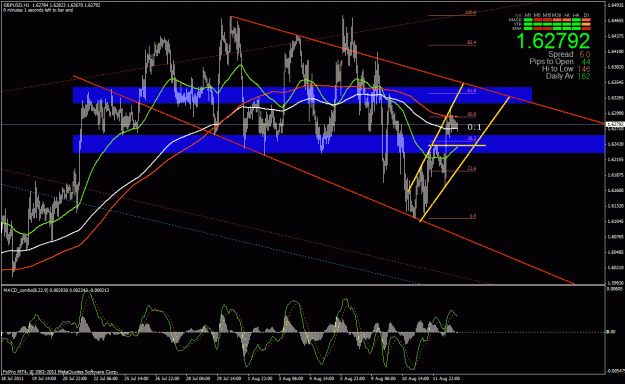Click the MACD indicator cell for M5
Screen dimensions: 625x384
coord(538,20)
